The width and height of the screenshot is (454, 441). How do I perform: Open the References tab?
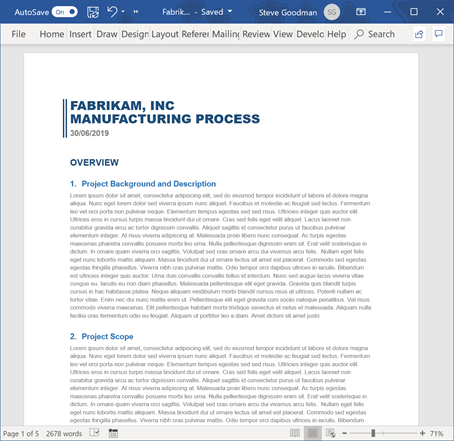pyautogui.click(x=195, y=34)
